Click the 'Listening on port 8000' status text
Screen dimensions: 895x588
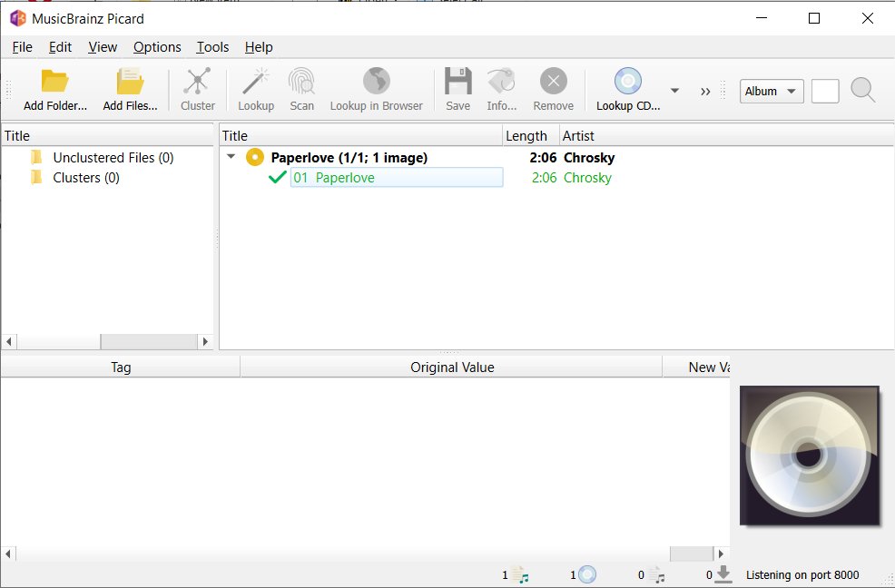pyautogui.click(x=802, y=575)
